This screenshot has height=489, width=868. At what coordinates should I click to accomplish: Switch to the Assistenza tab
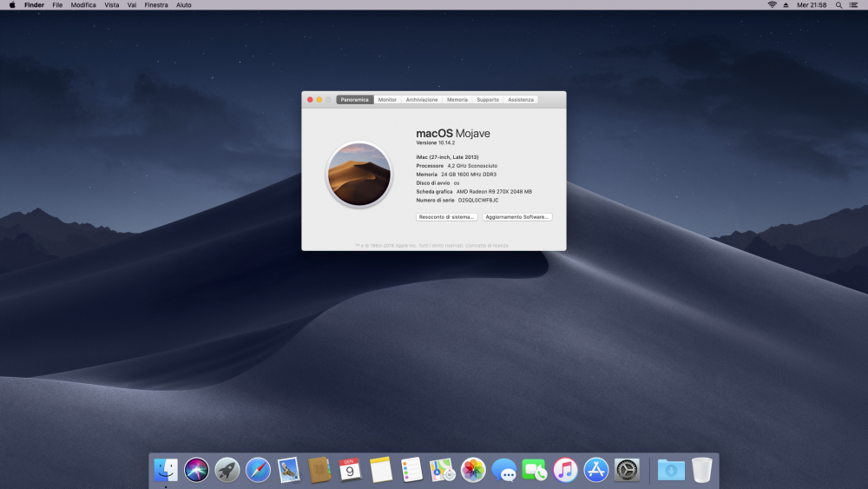[521, 100]
